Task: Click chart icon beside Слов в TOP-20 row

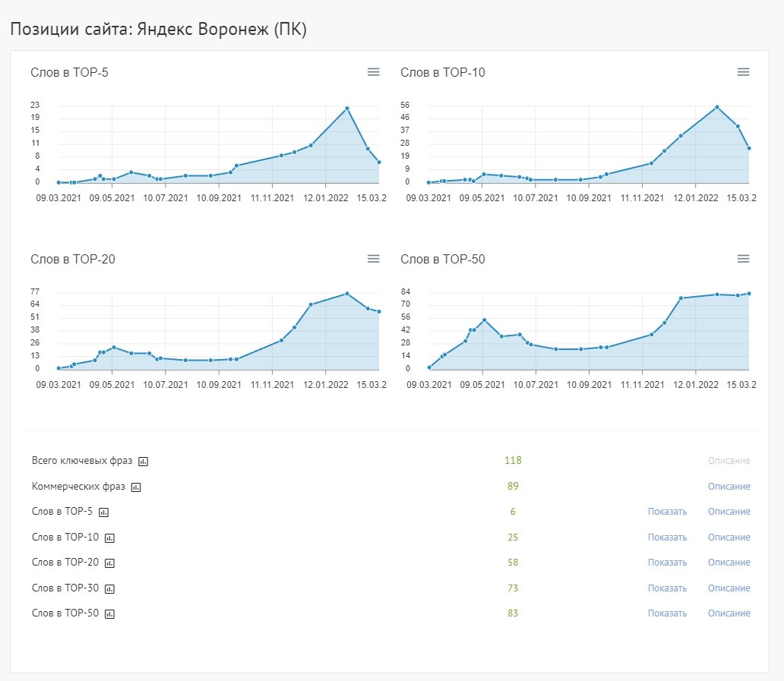Action: [109, 563]
